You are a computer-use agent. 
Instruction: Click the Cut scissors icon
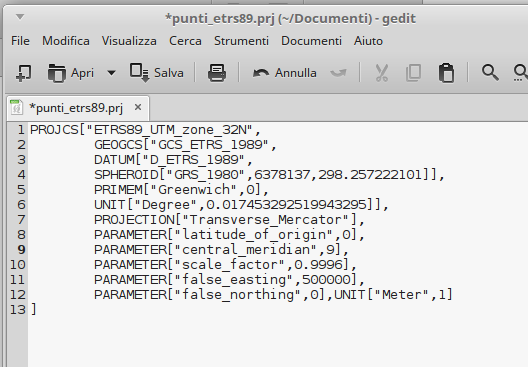(382, 73)
